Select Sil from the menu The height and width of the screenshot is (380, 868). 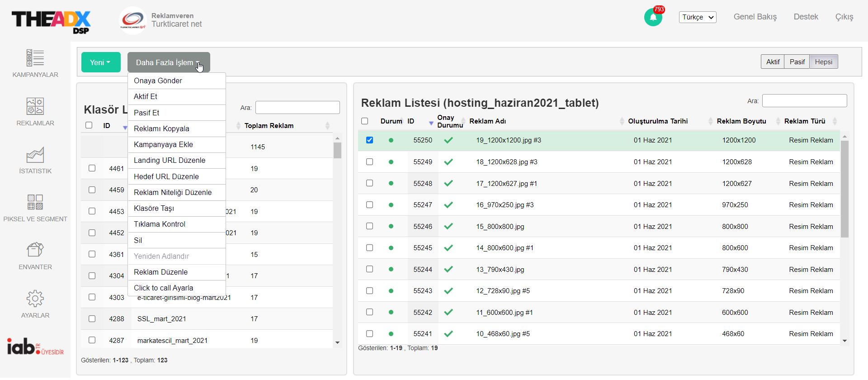pos(177,241)
